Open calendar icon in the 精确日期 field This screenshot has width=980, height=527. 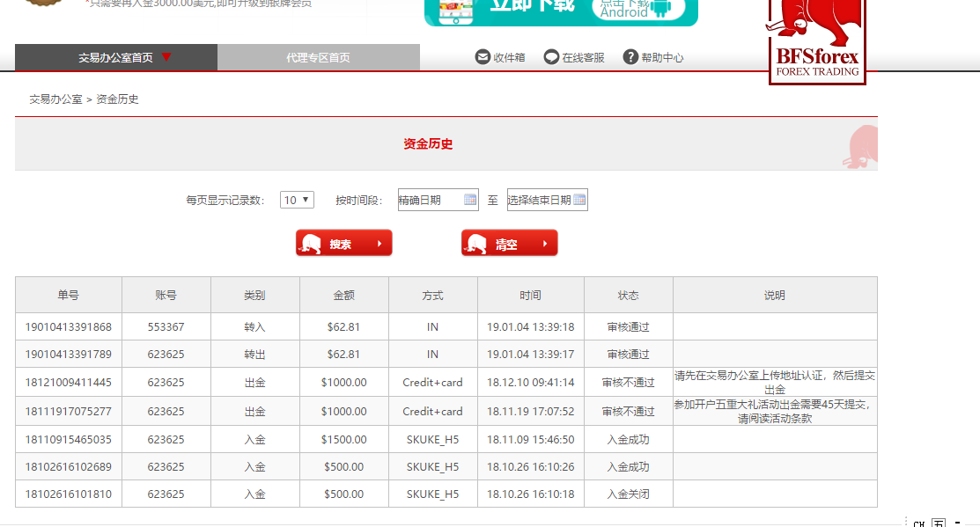(470, 200)
